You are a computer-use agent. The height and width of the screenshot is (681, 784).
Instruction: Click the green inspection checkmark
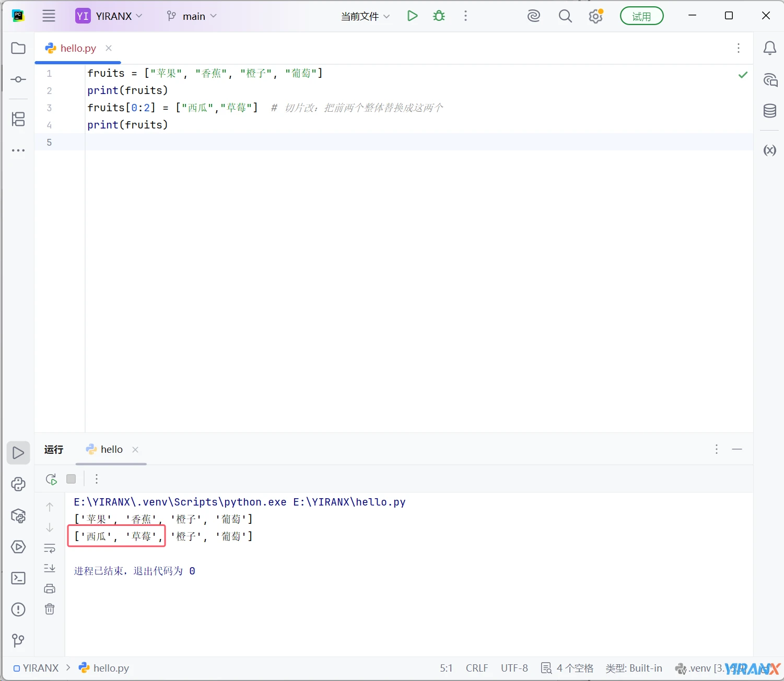point(743,75)
